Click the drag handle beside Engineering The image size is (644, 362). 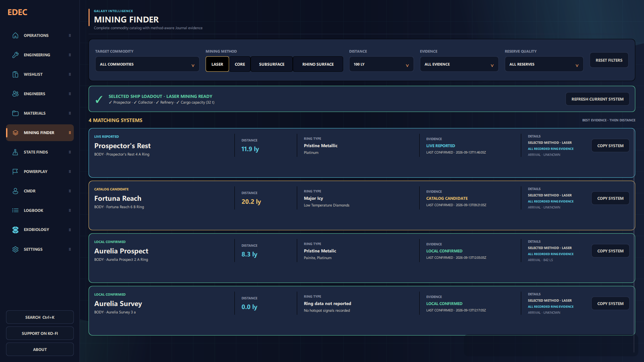pos(70,55)
